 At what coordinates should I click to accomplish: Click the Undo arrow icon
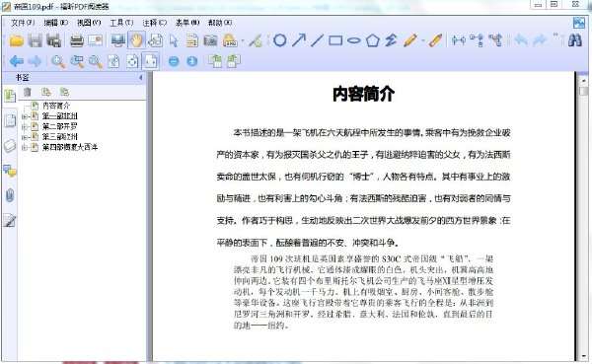click(x=521, y=40)
